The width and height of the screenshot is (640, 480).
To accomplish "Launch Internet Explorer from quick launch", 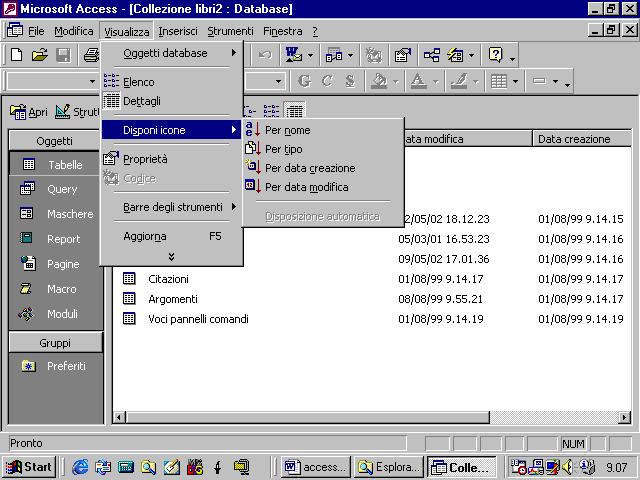I will pyautogui.click(x=80, y=467).
